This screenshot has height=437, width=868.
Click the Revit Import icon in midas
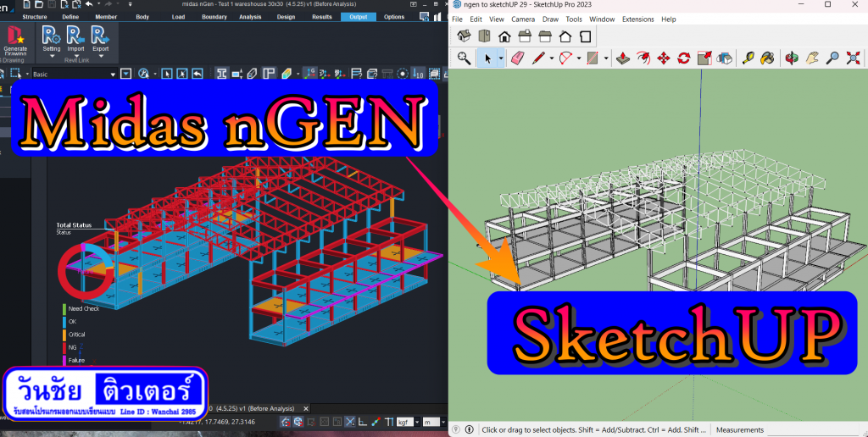click(x=75, y=36)
